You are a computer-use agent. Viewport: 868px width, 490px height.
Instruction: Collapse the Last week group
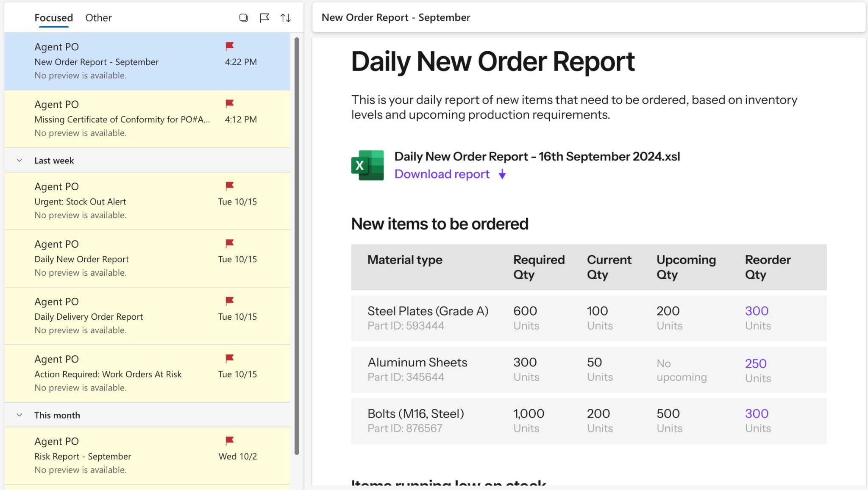pos(19,161)
